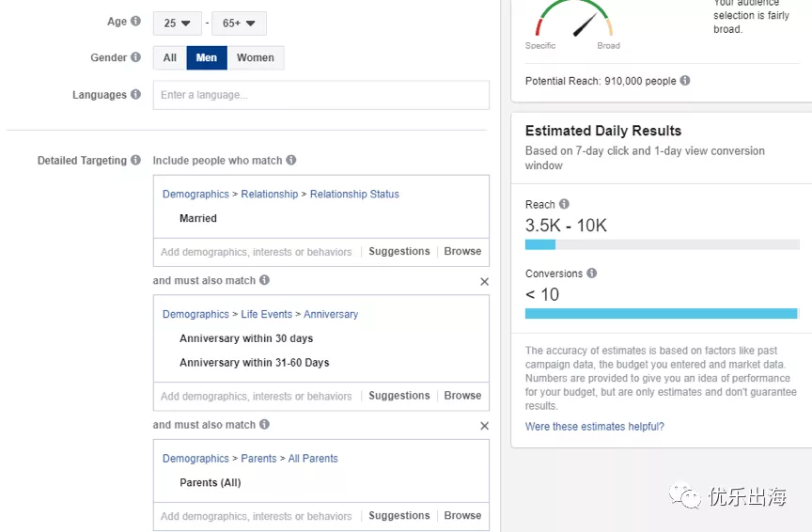The height and width of the screenshot is (532, 812).
Task: Click the info icon beside Gender label
Action: [x=136, y=57]
